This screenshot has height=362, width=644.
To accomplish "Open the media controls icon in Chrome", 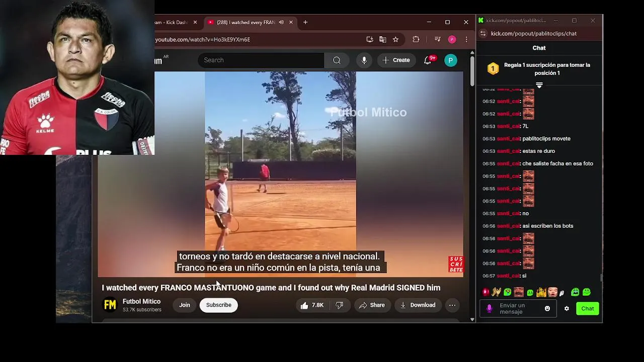I will coord(437,39).
